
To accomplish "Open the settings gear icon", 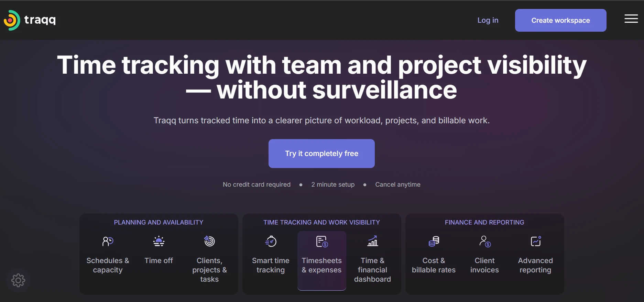I will (18, 280).
